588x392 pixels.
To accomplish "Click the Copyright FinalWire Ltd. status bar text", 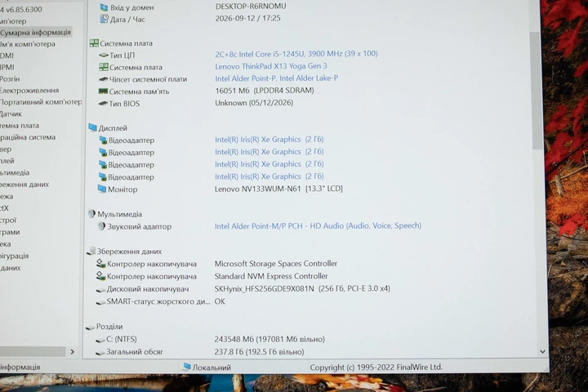I will [376, 367].
